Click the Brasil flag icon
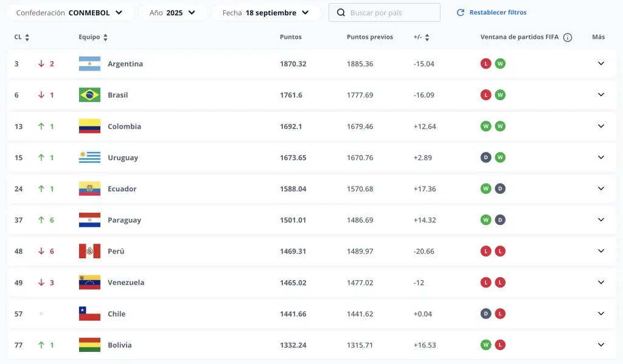This screenshot has width=623, height=364. (89, 95)
